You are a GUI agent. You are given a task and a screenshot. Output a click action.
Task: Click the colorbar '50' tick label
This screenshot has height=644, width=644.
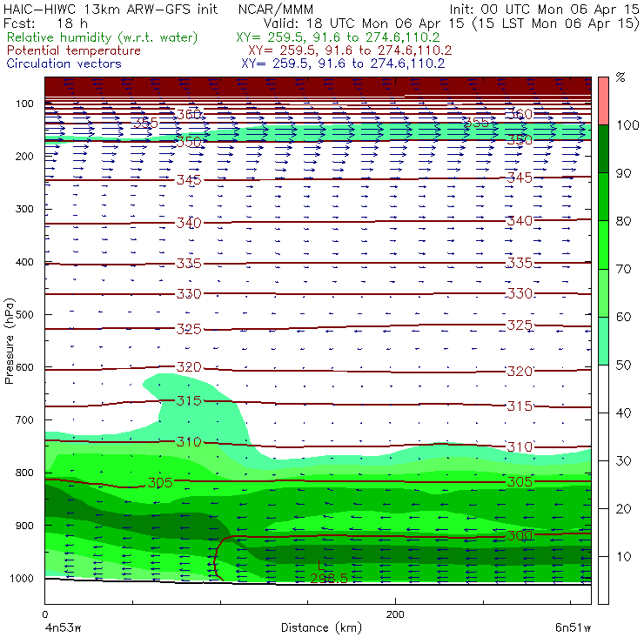click(623, 366)
